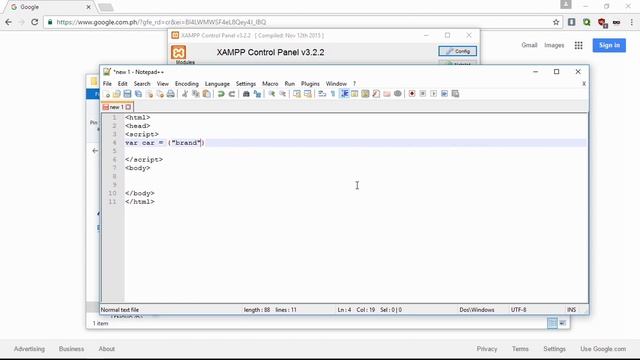640x360 pixels.
Task: Click the Config button in XAMPP Control Panel
Action: [458, 51]
